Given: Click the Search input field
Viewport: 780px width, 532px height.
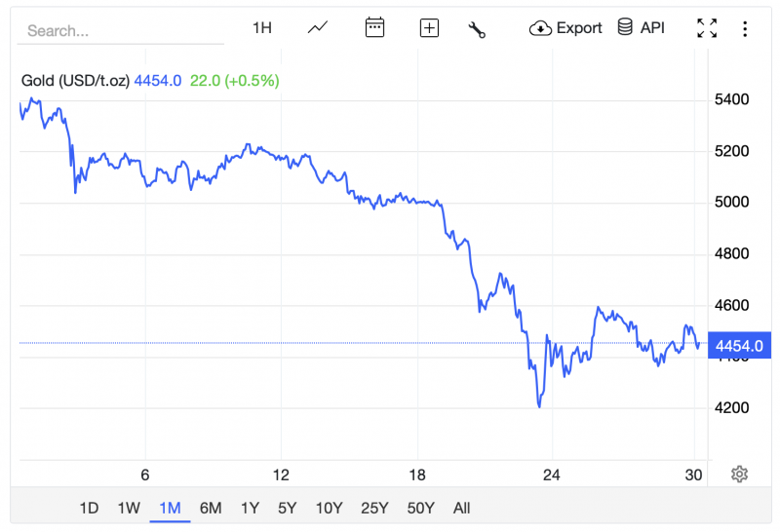Looking at the screenshot, I should [x=121, y=31].
